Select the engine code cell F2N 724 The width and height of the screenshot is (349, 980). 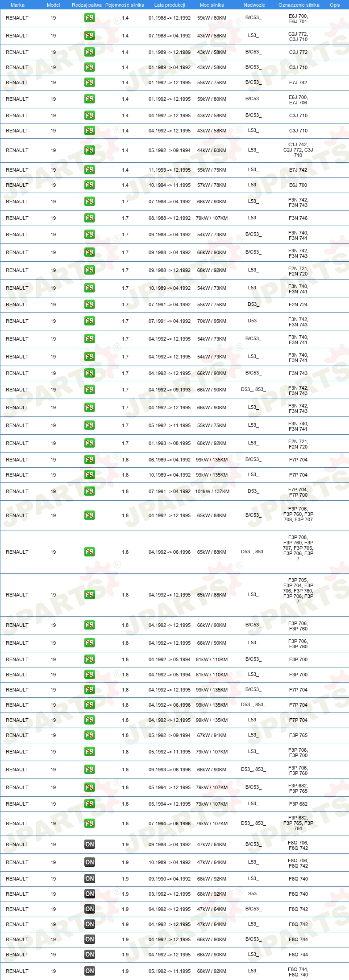point(298,305)
